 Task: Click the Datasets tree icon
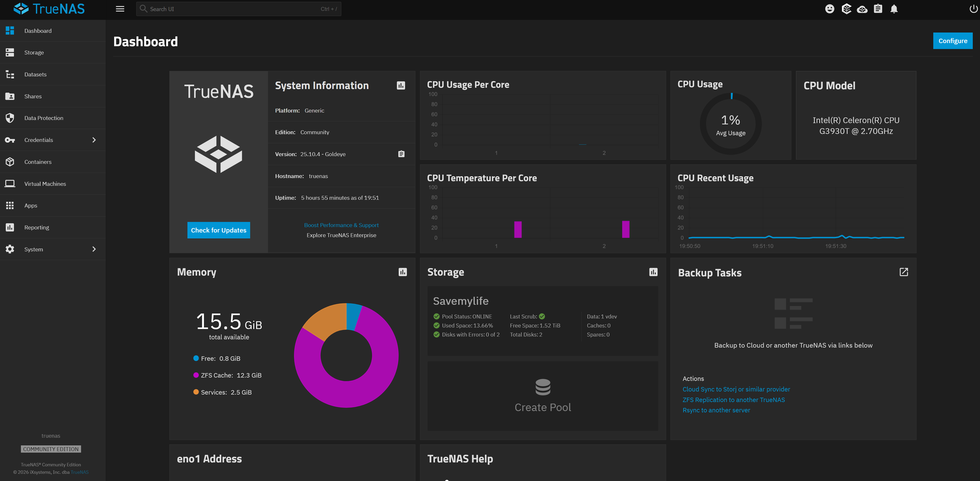click(x=10, y=75)
